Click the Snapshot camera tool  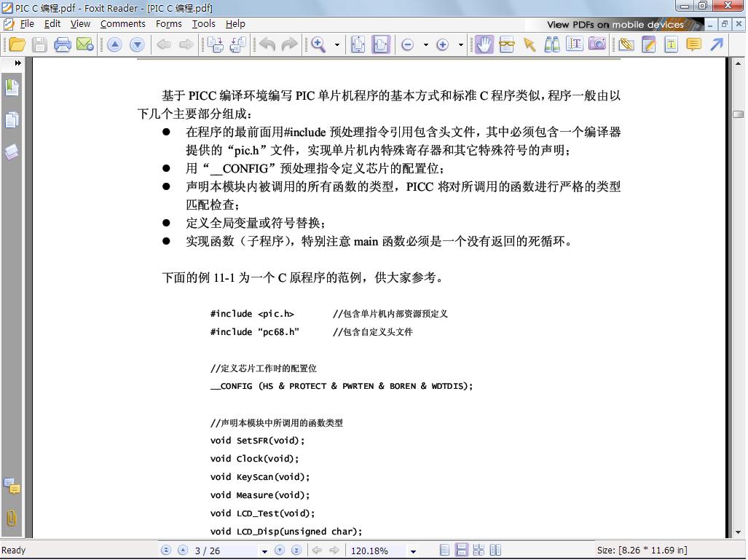tap(597, 44)
